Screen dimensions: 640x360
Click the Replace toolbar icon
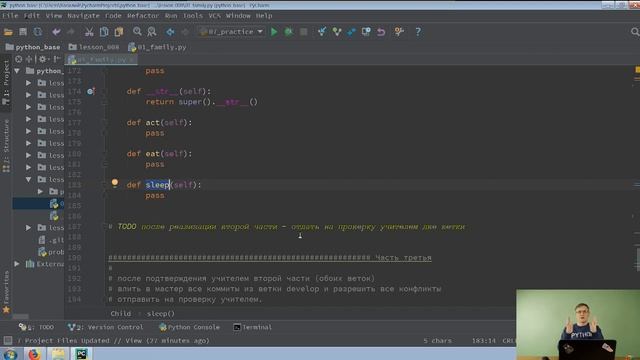152,32
